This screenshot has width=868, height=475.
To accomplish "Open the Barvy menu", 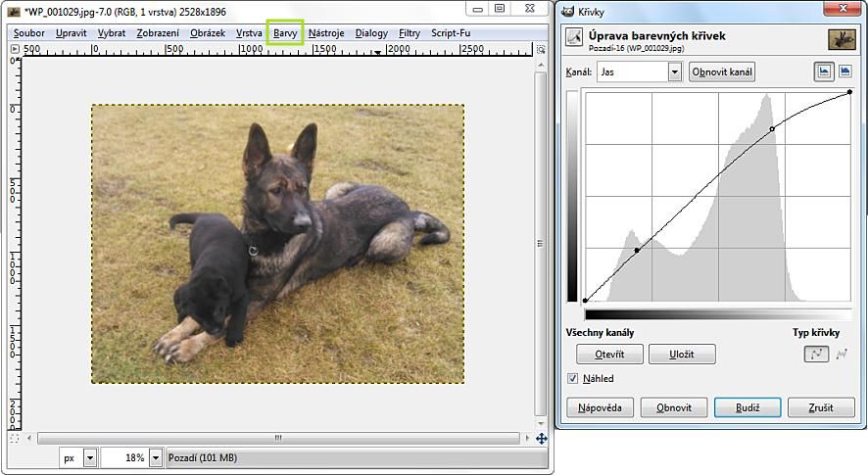I will coord(285,32).
